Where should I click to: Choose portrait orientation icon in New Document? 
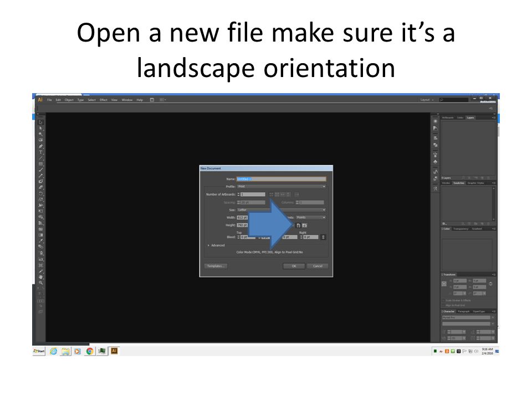click(x=299, y=226)
